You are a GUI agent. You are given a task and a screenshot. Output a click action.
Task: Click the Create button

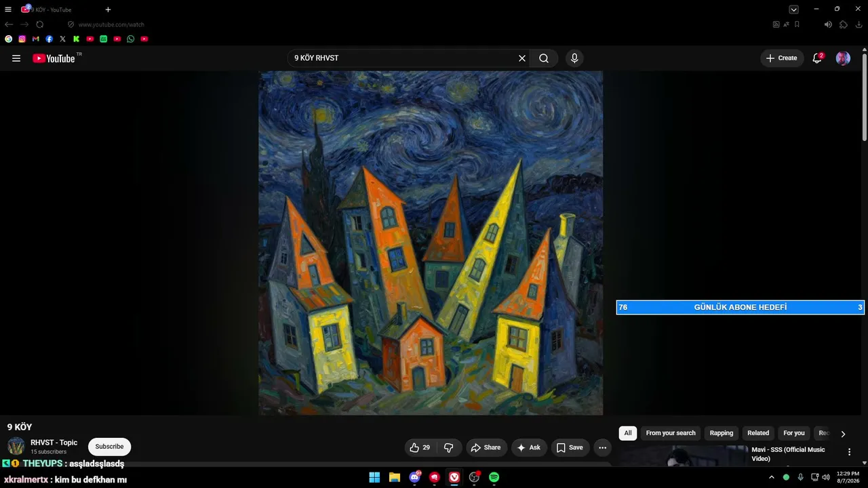pyautogui.click(x=782, y=58)
